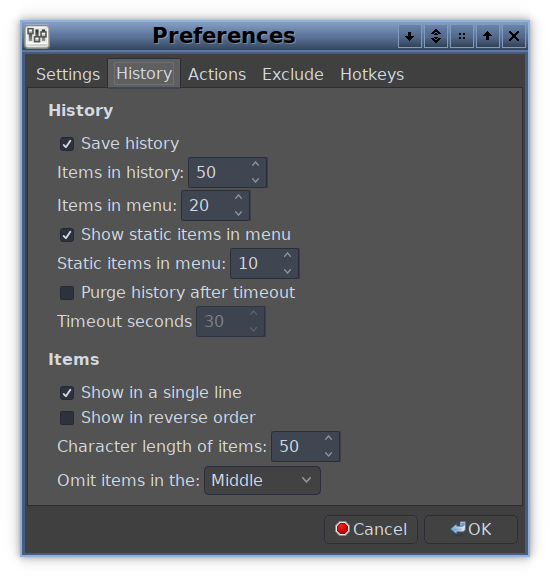
Task: Confirm preferences with the OK button
Action: click(x=471, y=529)
